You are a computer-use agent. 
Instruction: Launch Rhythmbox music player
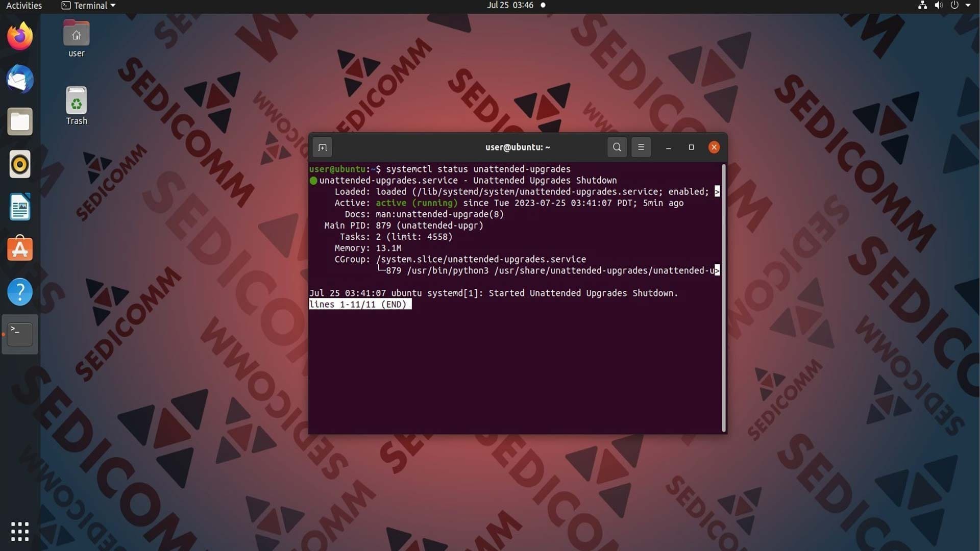coord(20,164)
